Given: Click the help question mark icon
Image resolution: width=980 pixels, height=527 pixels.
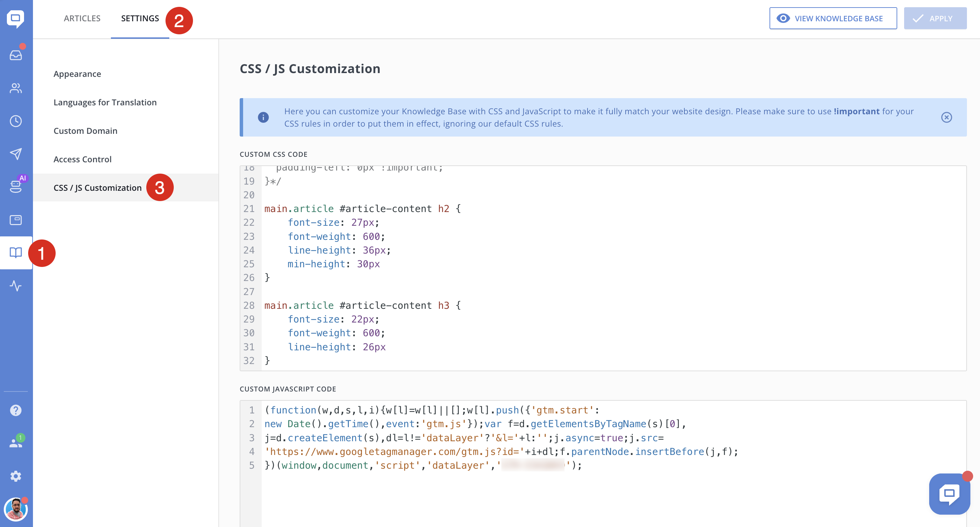Looking at the screenshot, I should pyautogui.click(x=15, y=410).
